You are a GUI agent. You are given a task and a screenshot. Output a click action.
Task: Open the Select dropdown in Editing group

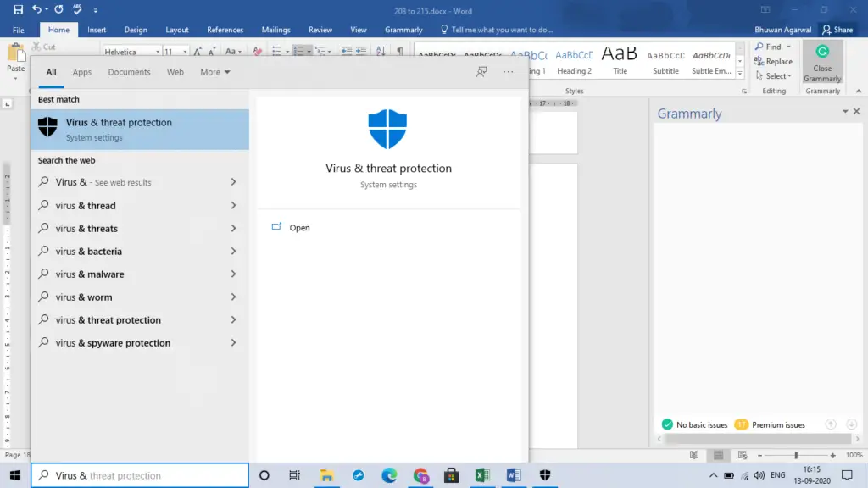tap(774, 75)
